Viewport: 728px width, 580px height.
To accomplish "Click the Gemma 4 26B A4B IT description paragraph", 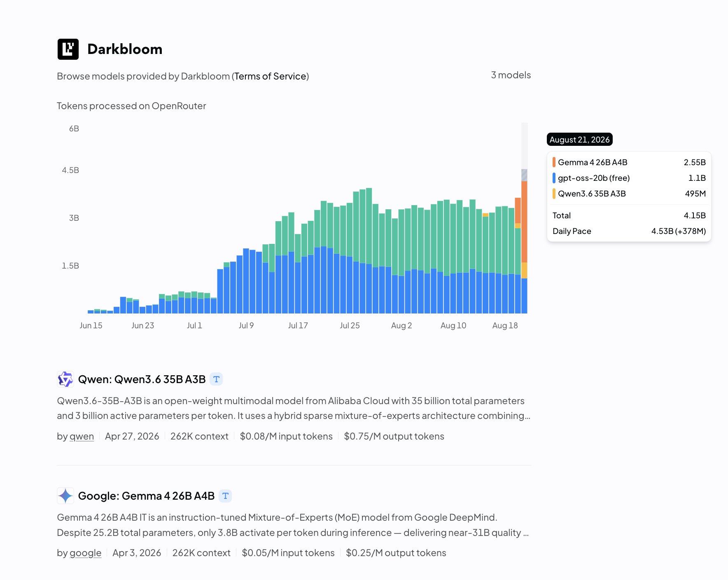I will click(x=293, y=525).
